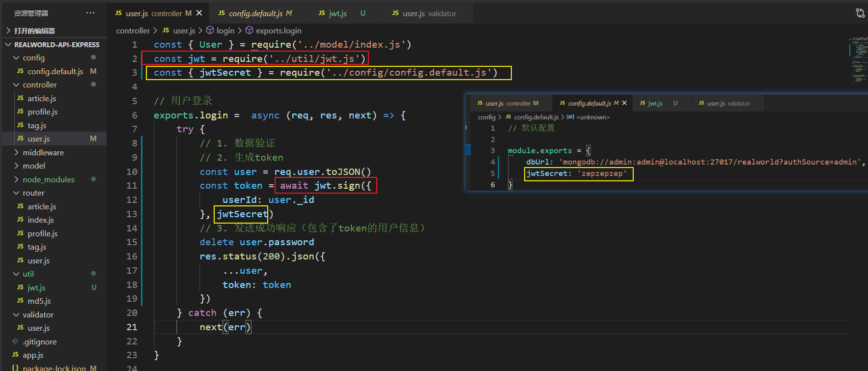Collapse the controller folder
This screenshot has height=371, width=868.
(x=16, y=85)
